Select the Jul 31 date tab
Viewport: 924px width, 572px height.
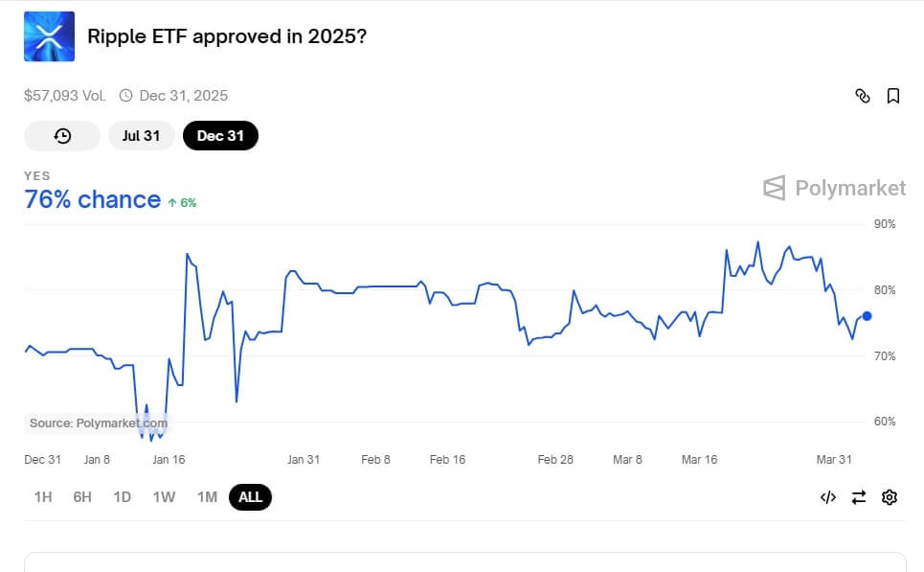coord(141,136)
